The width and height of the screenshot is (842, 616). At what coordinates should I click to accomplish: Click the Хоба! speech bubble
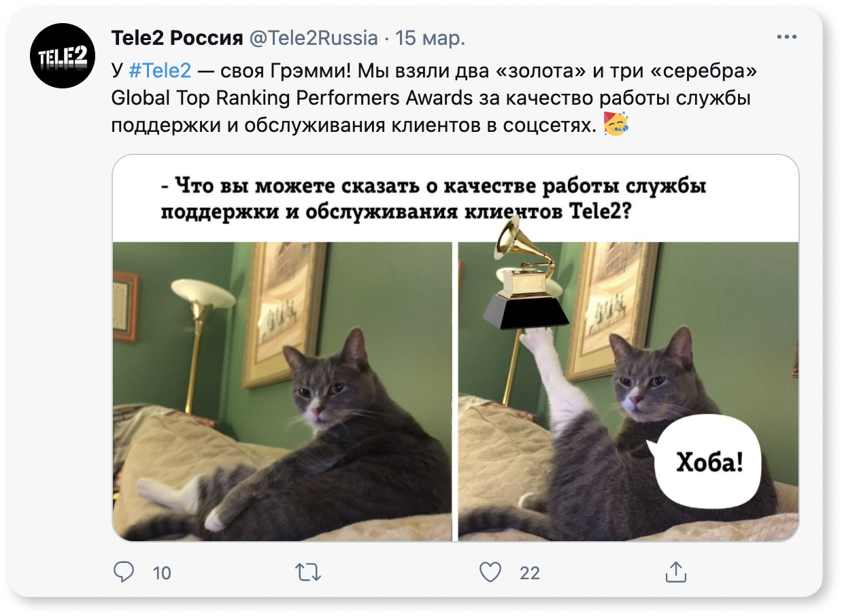pyautogui.click(x=706, y=464)
